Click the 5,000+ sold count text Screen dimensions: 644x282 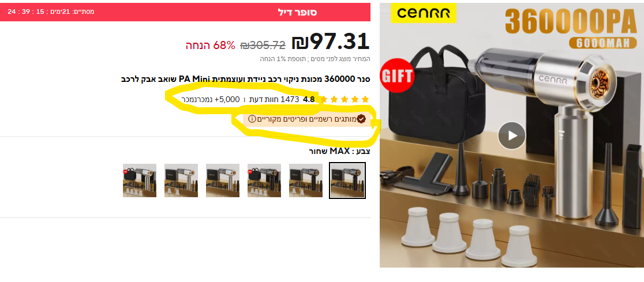click(x=211, y=99)
